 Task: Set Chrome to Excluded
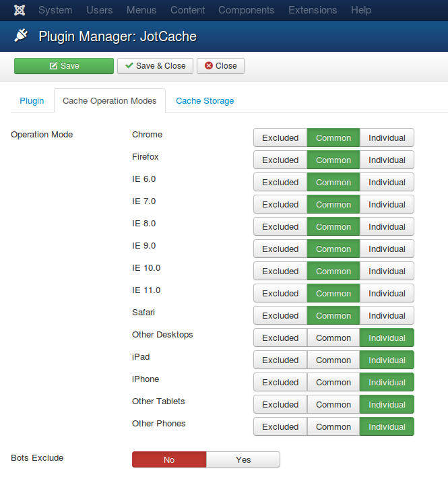point(280,137)
